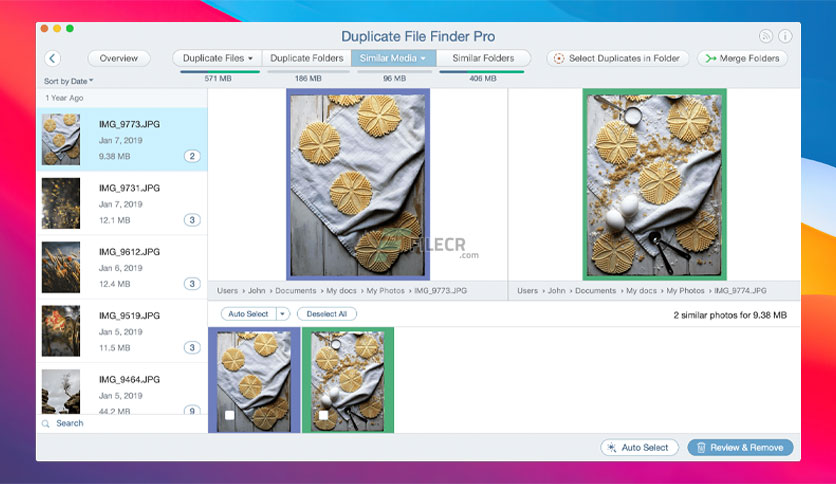Click the IMG_9731.JPG thumbnail image
Viewport: 836px width, 484px height.
pyautogui.click(x=61, y=203)
